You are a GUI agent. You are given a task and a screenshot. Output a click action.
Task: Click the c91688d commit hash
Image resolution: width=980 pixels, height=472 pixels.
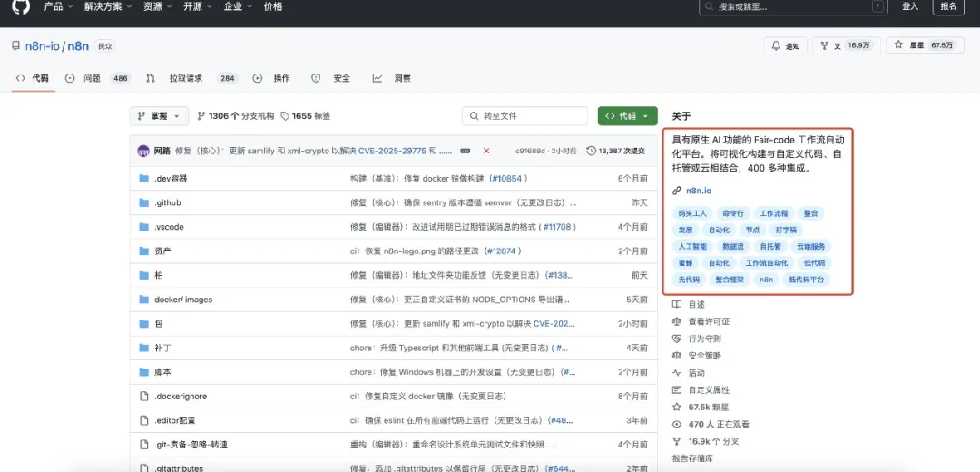pyautogui.click(x=530, y=151)
